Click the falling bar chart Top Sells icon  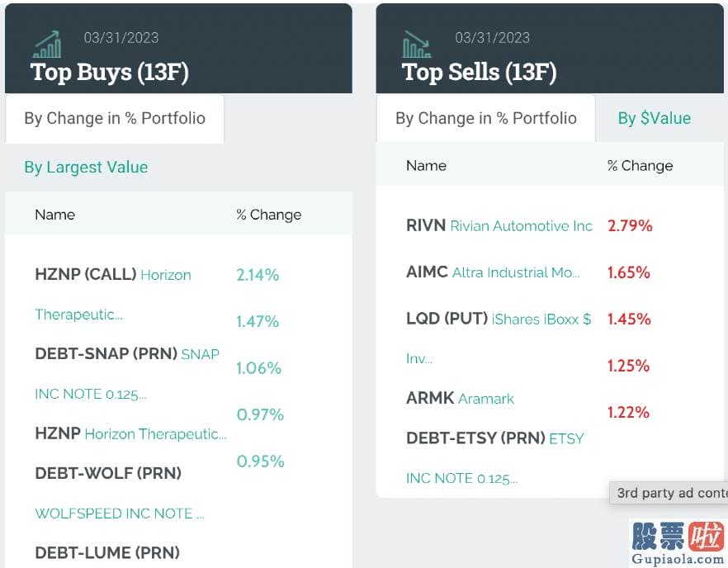(417, 44)
